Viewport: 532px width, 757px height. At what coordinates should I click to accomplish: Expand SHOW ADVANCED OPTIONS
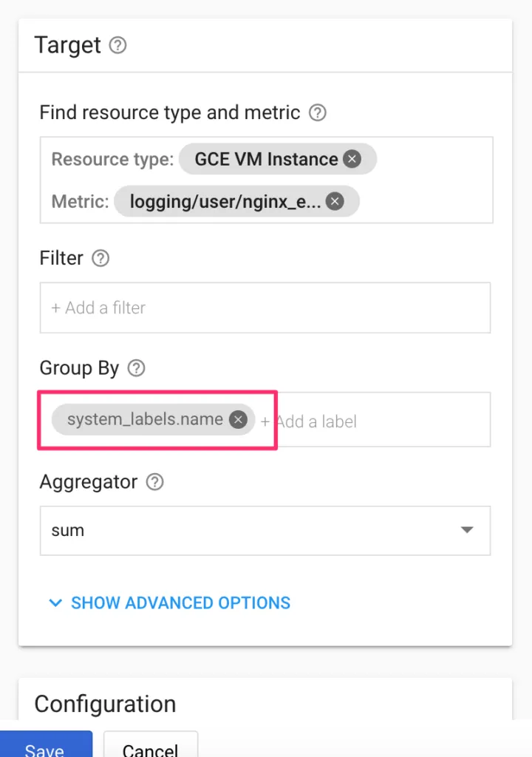(x=180, y=603)
